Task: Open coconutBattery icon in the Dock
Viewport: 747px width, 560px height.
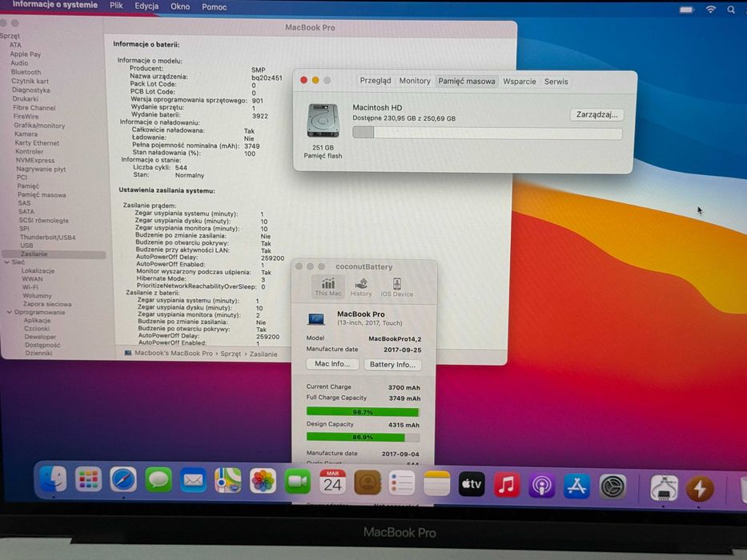Action: (699, 489)
